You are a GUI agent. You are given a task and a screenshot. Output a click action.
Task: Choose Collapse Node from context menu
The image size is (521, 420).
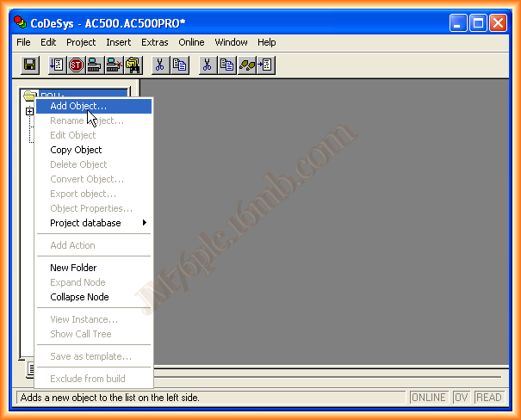coord(79,297)
